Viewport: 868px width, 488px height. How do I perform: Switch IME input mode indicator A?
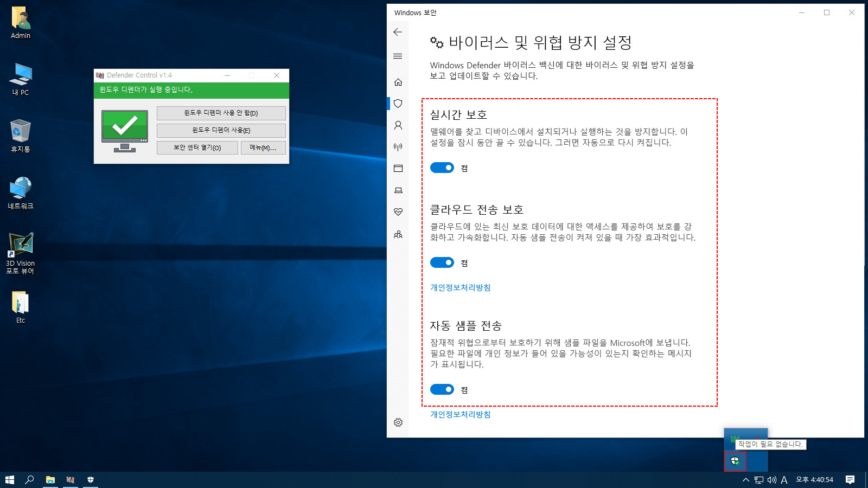click(784, 480)
